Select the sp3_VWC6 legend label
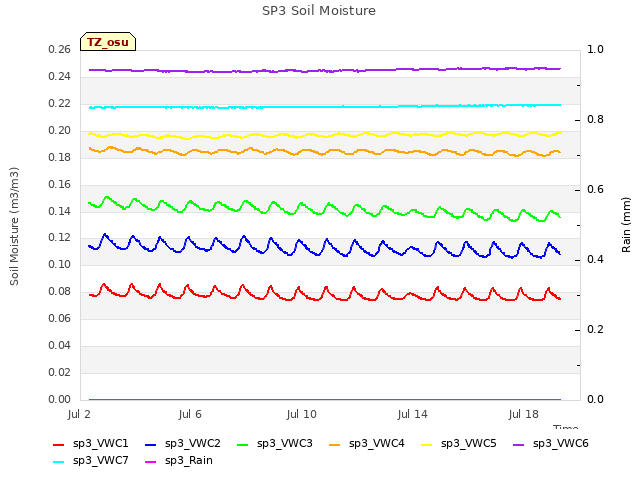Image resolution: width=640 pixels, height=480 pixels. (x=561, y=444)
